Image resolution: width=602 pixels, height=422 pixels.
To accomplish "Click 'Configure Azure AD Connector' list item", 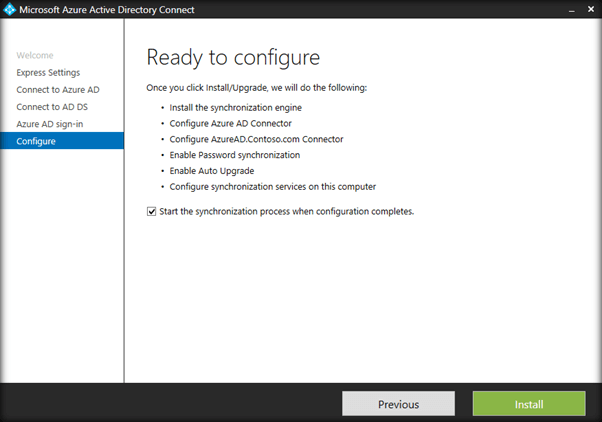I will tap(231, 123).
